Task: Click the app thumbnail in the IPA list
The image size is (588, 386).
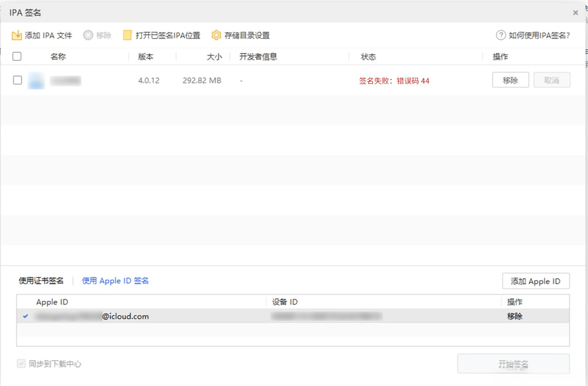Action: 36,80
